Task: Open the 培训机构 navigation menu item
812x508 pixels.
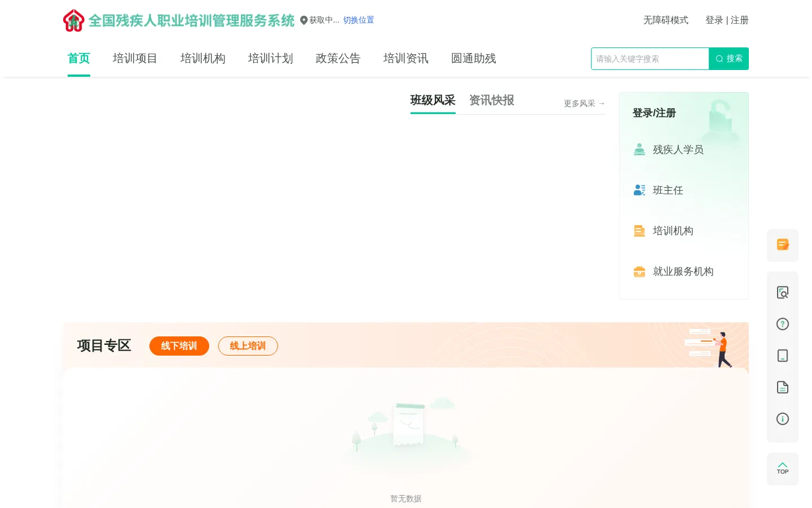Action: 203,58
